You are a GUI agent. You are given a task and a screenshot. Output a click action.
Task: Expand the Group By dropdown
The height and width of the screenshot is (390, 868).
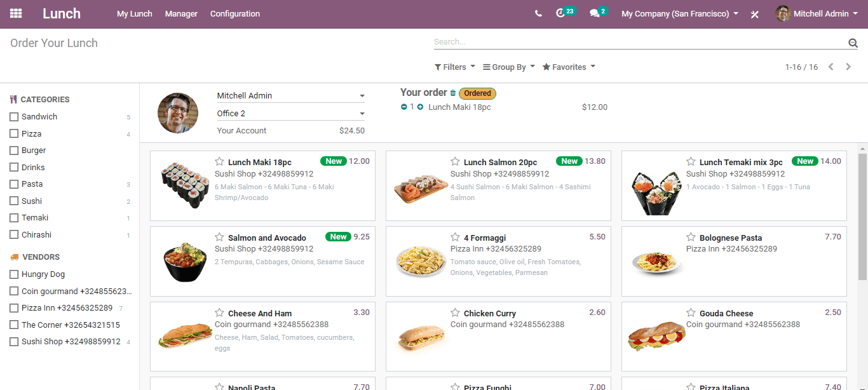point(509,67)
